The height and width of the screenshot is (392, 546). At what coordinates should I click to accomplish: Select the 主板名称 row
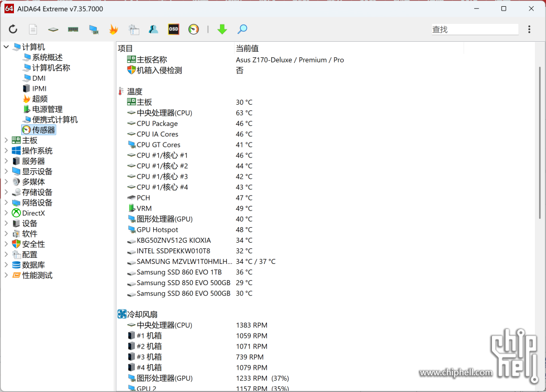(235, 60)
